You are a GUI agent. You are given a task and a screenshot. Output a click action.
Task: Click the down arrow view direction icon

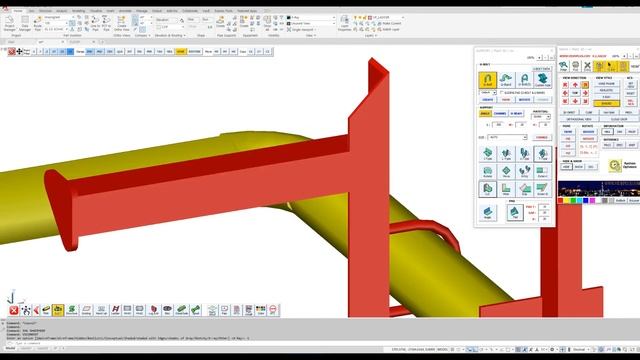pos(575,101)
